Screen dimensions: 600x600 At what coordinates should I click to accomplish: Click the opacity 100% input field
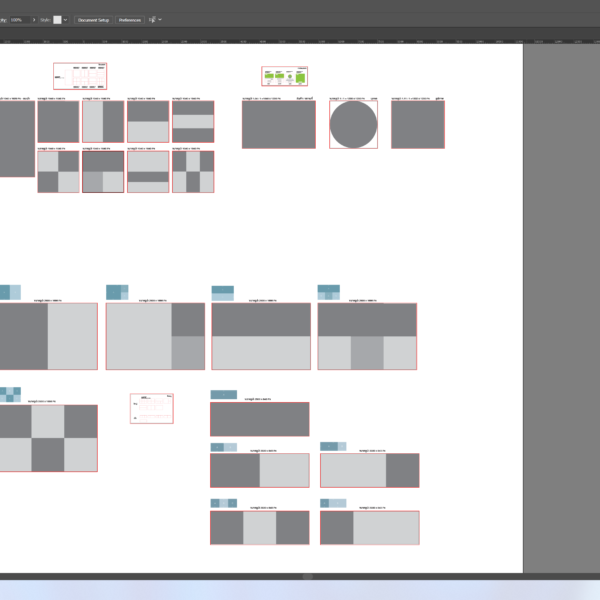pos(20,20)
